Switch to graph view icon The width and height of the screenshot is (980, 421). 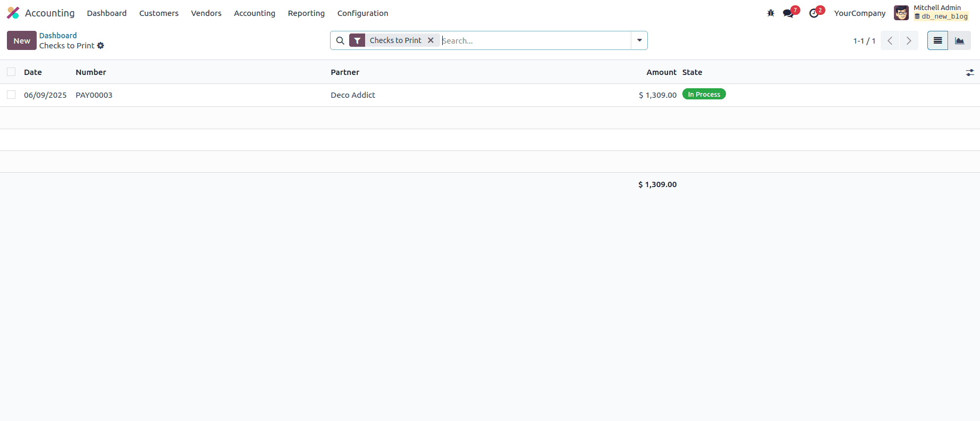tap(960, 40)
